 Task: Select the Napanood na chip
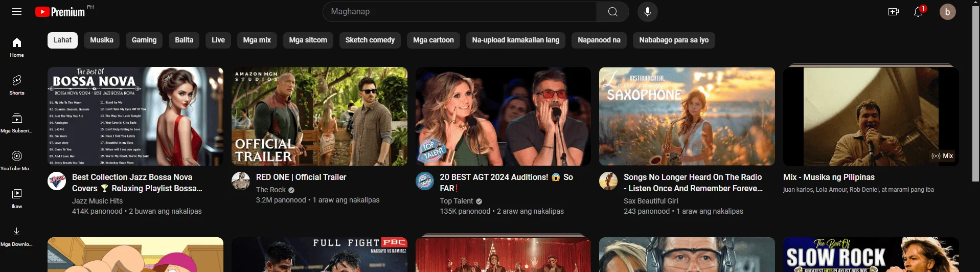point(599,40)
